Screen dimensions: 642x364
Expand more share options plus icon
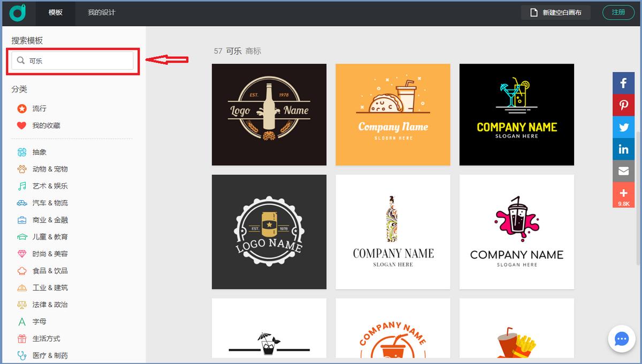[623, 194]
